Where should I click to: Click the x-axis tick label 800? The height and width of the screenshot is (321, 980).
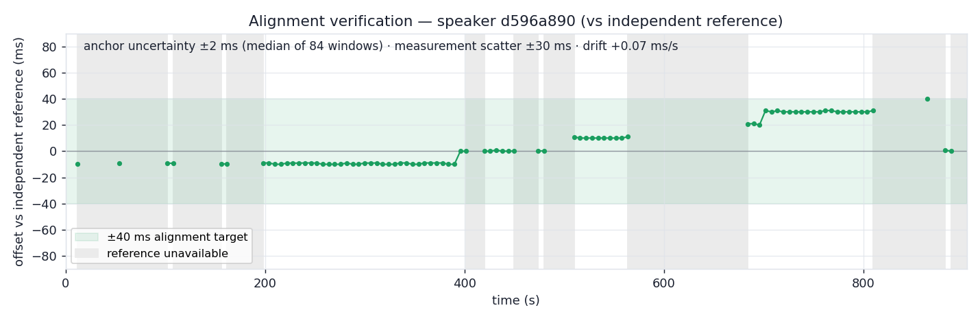coord(863,283)
